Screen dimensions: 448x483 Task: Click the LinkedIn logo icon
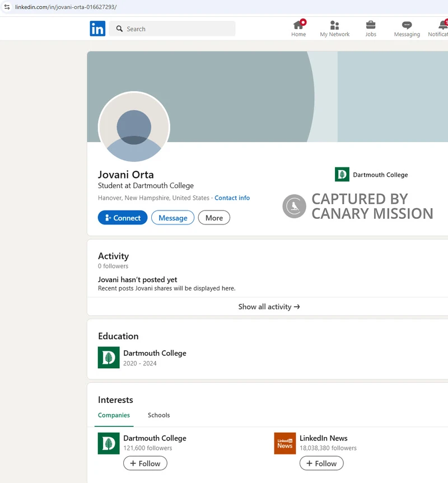tap(97, 29)
